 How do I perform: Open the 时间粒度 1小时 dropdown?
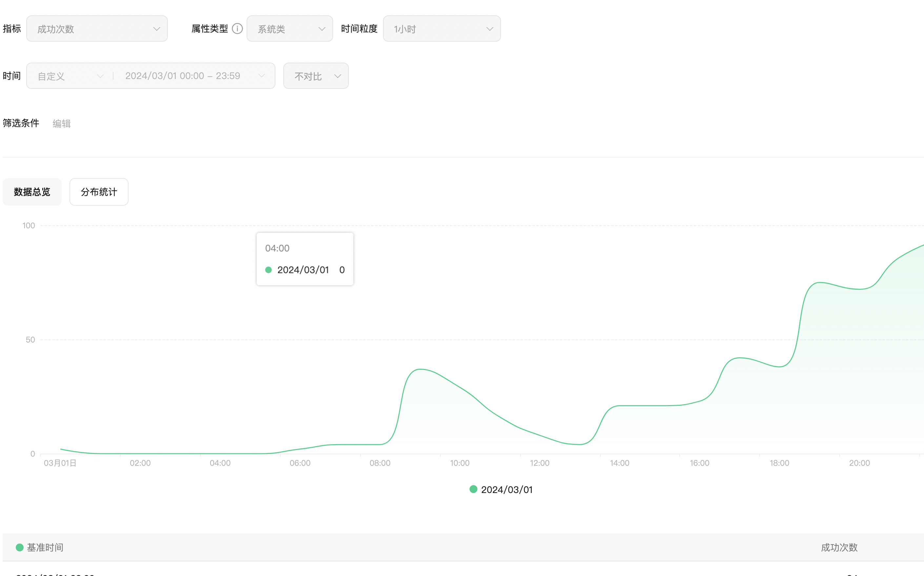click(x=441, y=29)
